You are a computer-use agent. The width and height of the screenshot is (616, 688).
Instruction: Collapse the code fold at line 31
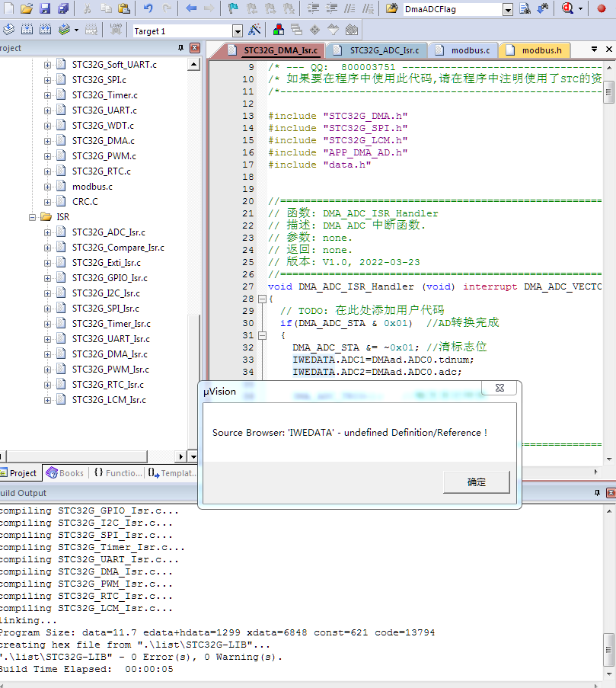[262, 336]
